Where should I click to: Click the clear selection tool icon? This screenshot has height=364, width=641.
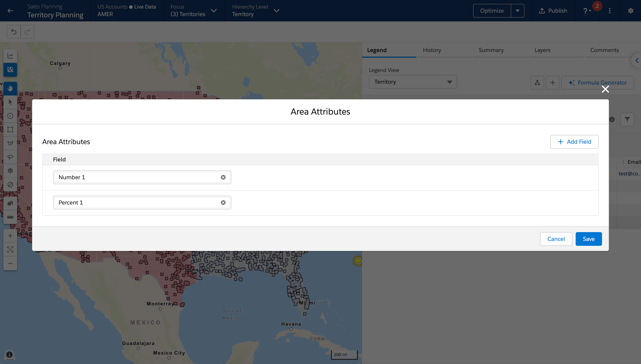10,185
